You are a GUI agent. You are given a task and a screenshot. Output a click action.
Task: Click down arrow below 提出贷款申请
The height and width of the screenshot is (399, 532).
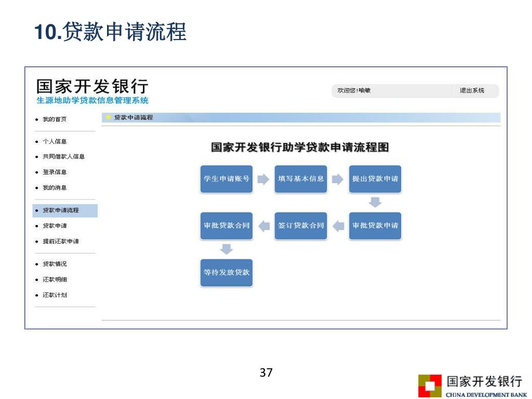tap(375, 202)
